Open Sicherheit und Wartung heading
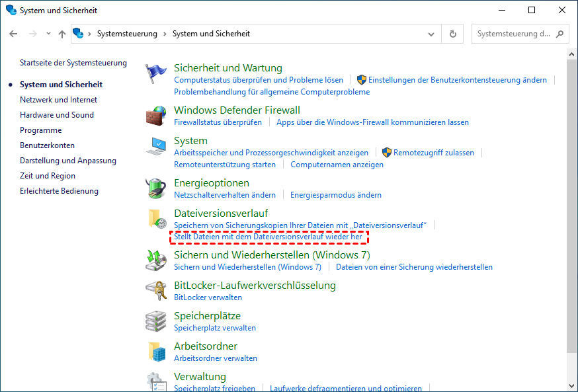This screenshot has width=578, height=392. (x=228, y=68)
